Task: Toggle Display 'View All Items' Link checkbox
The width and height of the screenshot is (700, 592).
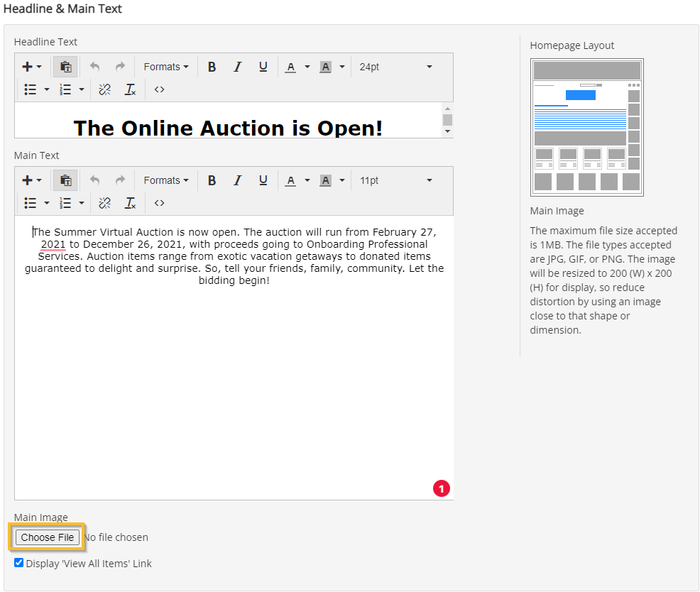Action: [x=18, y=562]
